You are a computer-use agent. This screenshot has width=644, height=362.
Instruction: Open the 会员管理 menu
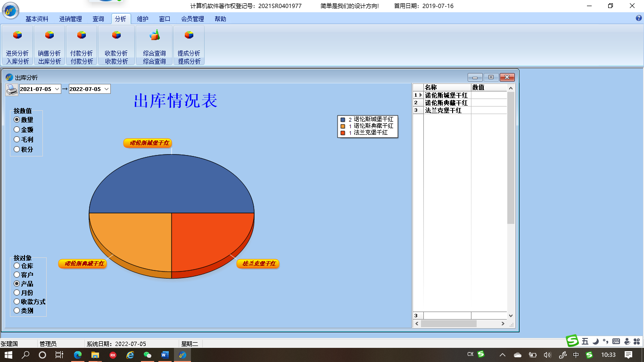point(192,19)
